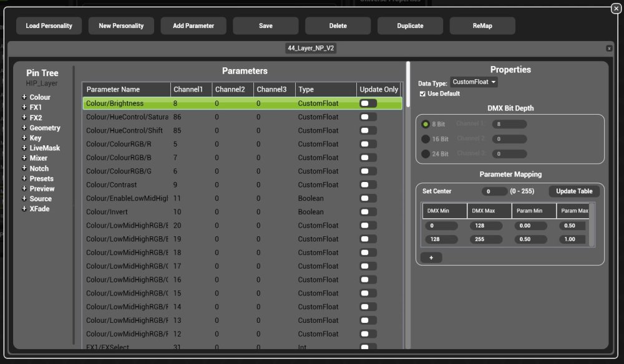Expand the LiveMask pin tree node

tap(24, 148)
